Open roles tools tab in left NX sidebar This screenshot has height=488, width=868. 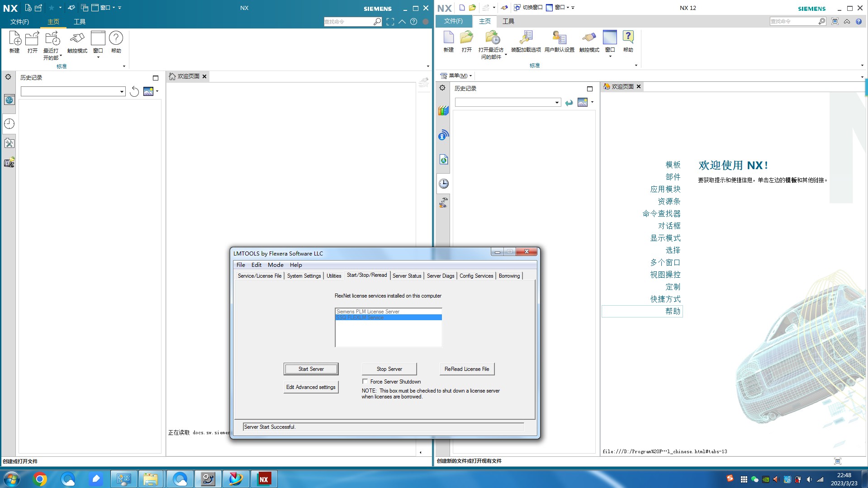point(9,143)
